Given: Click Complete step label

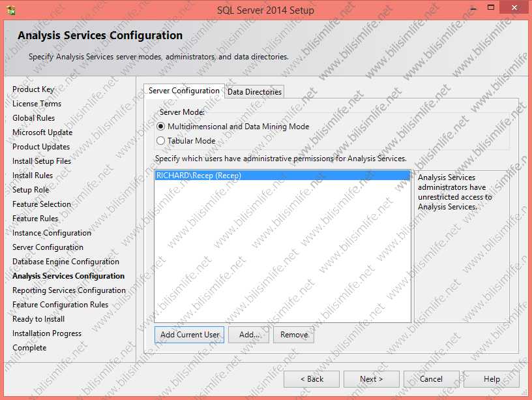Looking at the screenshot, I should point(29,348).
